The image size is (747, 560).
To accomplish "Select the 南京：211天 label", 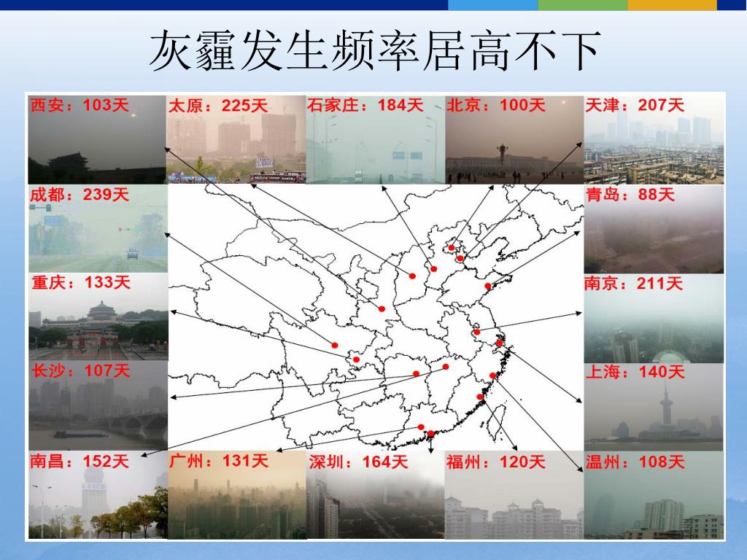I will tap(634, 284).
